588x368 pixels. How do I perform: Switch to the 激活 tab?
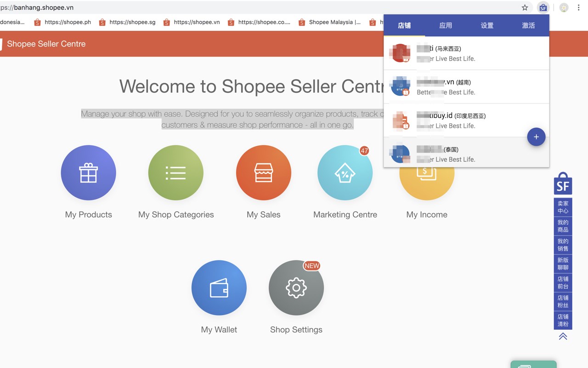pyautogui.click(x=528, y=25)
